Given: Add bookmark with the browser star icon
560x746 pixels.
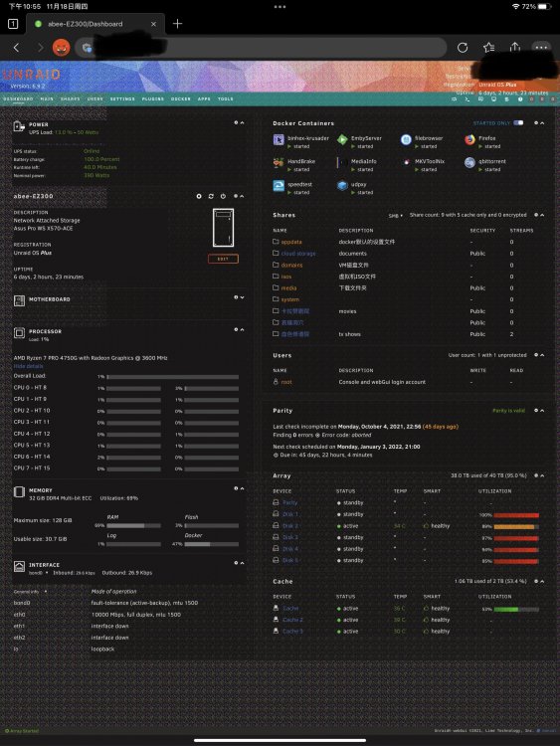Looking at the screenshot, I should tap(488, 47).
